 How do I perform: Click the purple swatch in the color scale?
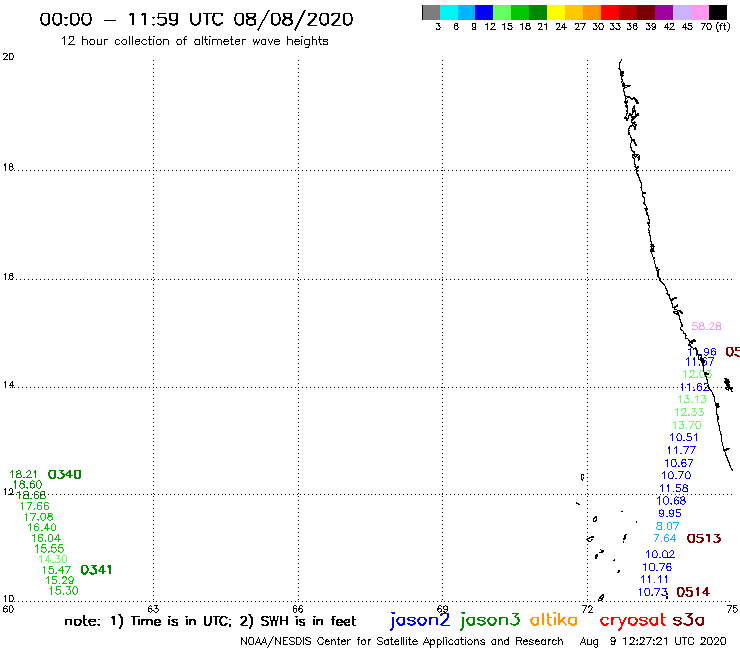[664, 12]
